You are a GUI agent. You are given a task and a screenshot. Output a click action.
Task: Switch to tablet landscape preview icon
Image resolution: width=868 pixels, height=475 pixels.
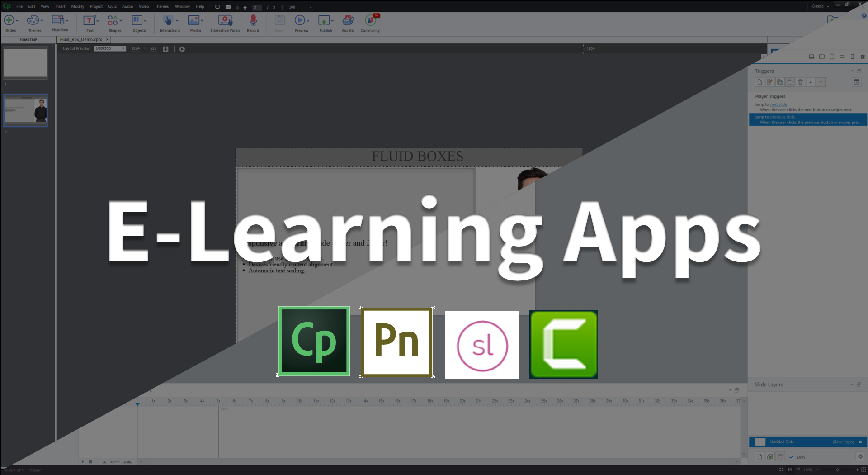click(x=822, y=57)
